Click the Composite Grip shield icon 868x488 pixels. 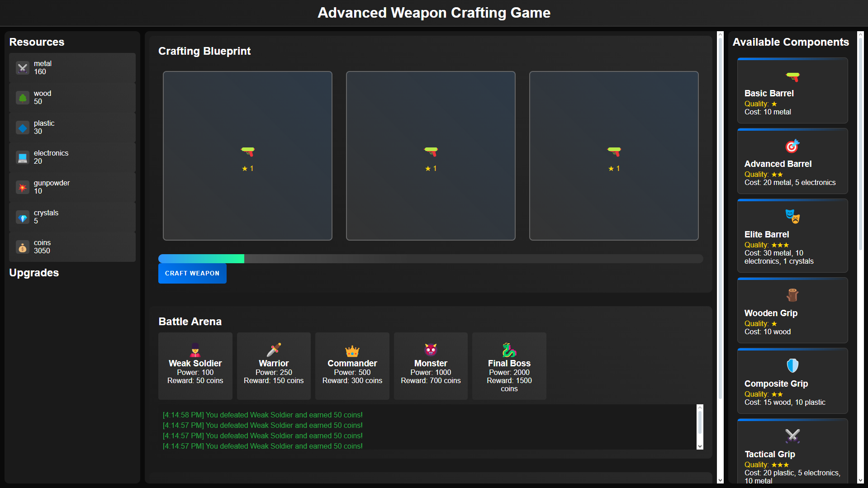pos(792,366)
